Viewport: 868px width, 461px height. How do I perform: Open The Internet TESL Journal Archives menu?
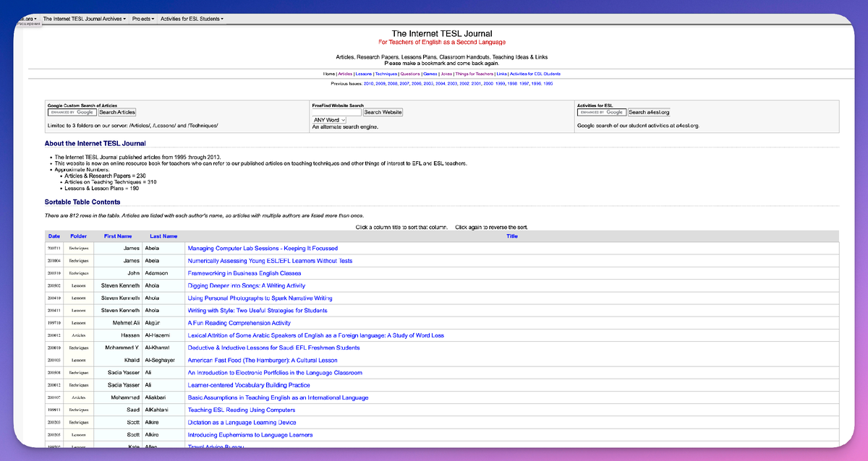coord(84,19)
